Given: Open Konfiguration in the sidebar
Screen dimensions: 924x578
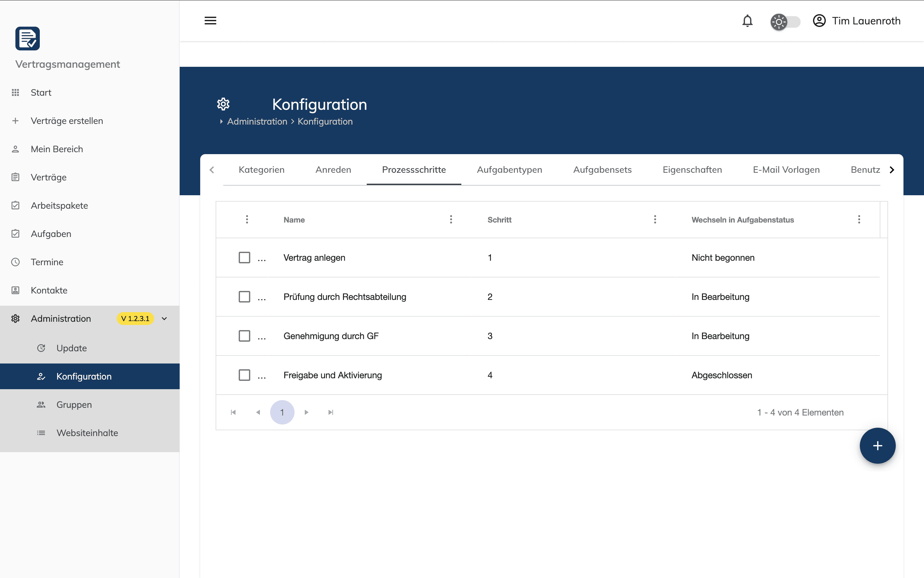Looking at the screenshot, I should (x=90, y=377).
